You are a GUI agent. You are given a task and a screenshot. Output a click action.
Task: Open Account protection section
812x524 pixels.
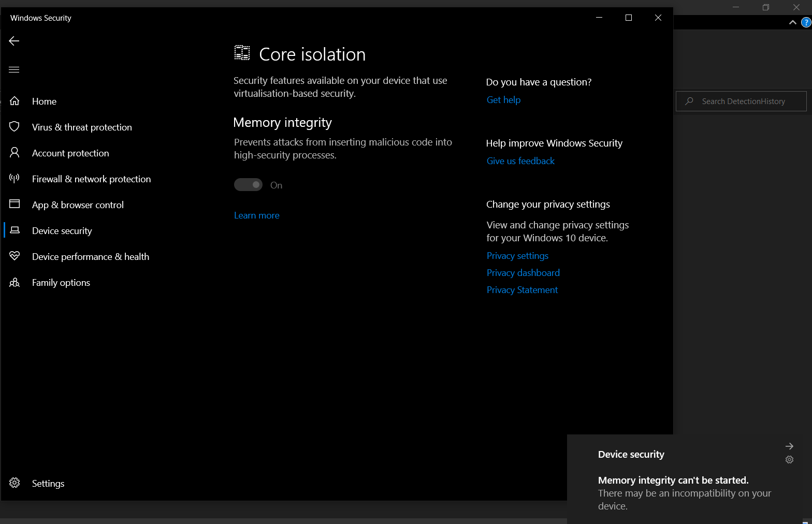click(70, 153)
